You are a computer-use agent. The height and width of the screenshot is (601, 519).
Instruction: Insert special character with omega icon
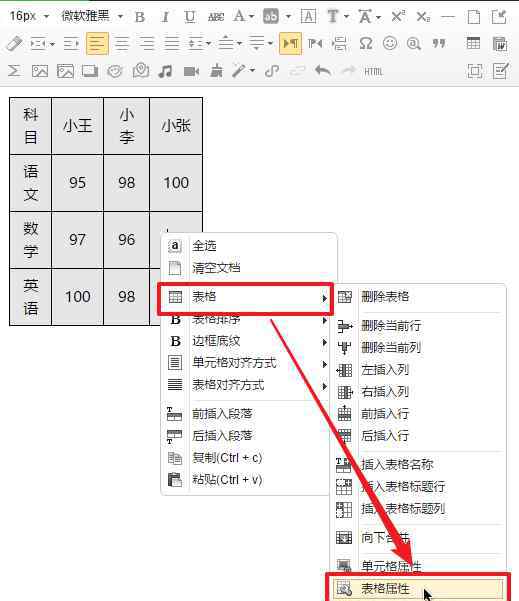[365, 44]
